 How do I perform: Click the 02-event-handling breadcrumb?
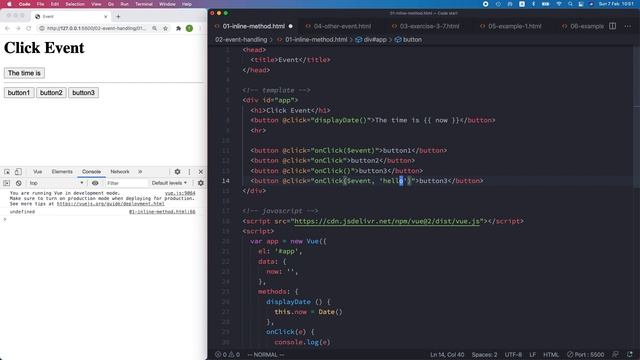click(x=241, y=40)
